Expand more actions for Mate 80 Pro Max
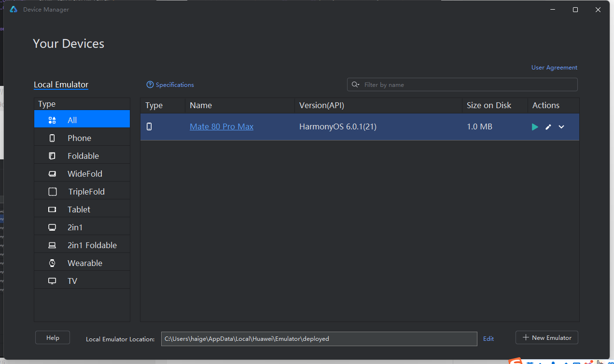 [x=561, y=127]
